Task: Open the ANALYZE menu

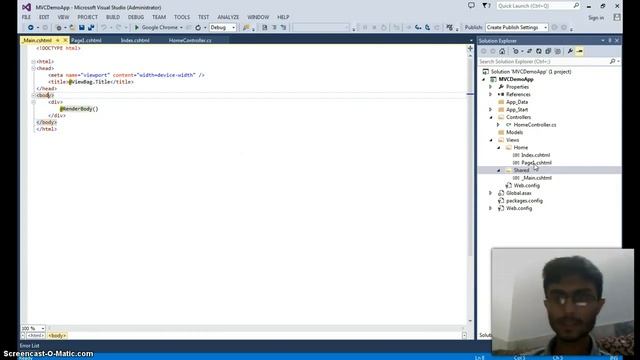Action: [228, 17]
